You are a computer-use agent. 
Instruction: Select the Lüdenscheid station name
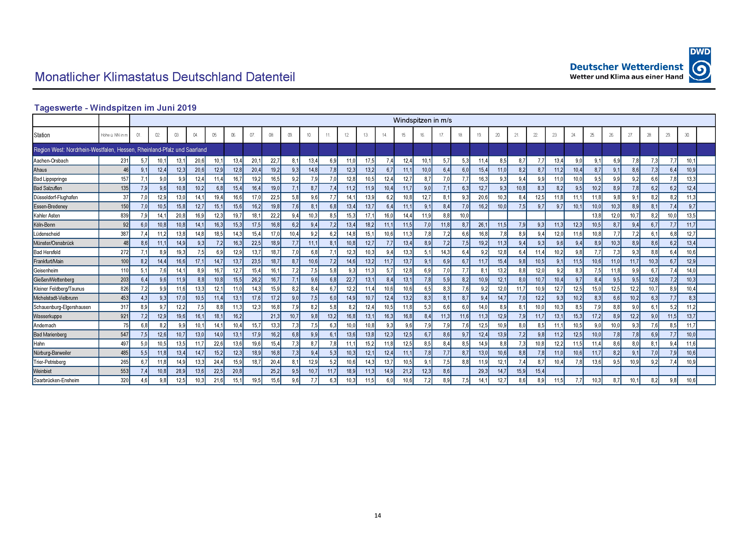coord(47,234)
